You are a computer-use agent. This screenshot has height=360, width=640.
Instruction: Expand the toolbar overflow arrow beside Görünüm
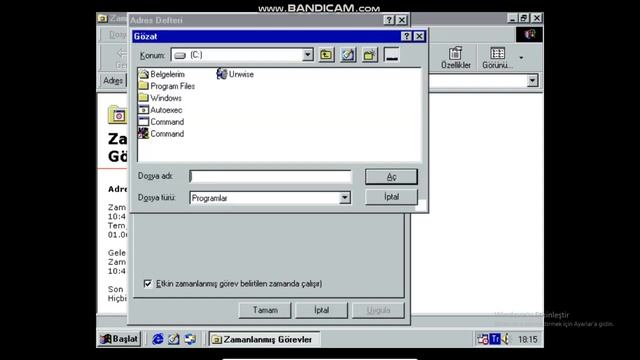pyautogui.click(x=521, y=58)
